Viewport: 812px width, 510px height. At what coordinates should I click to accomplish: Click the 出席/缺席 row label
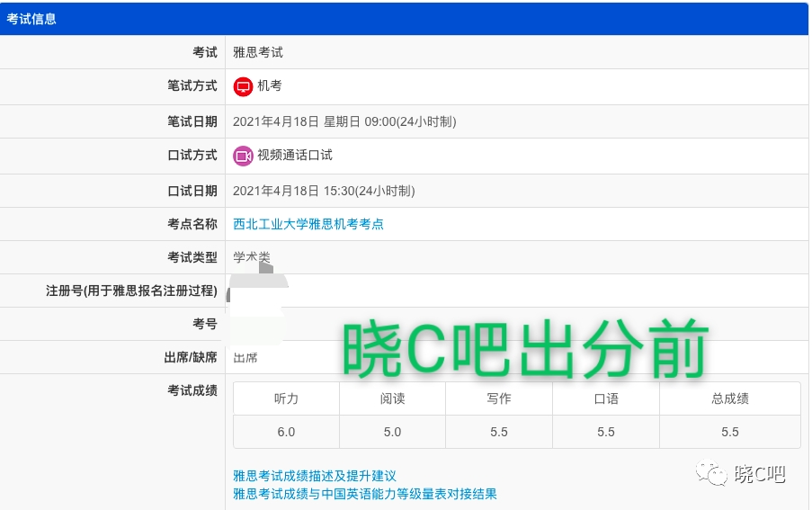click(x=191, y=357)
